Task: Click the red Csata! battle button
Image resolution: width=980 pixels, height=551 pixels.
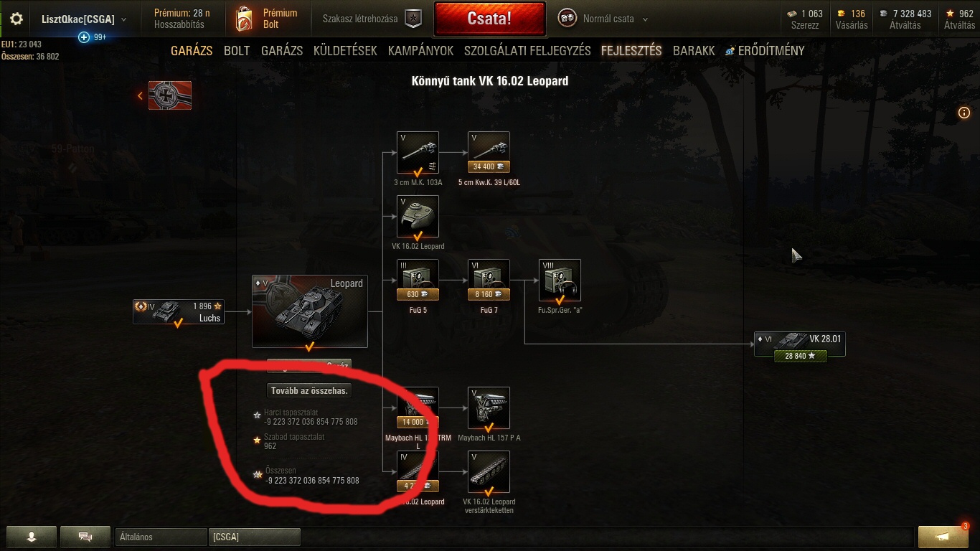Action: [x=489, y=19]
